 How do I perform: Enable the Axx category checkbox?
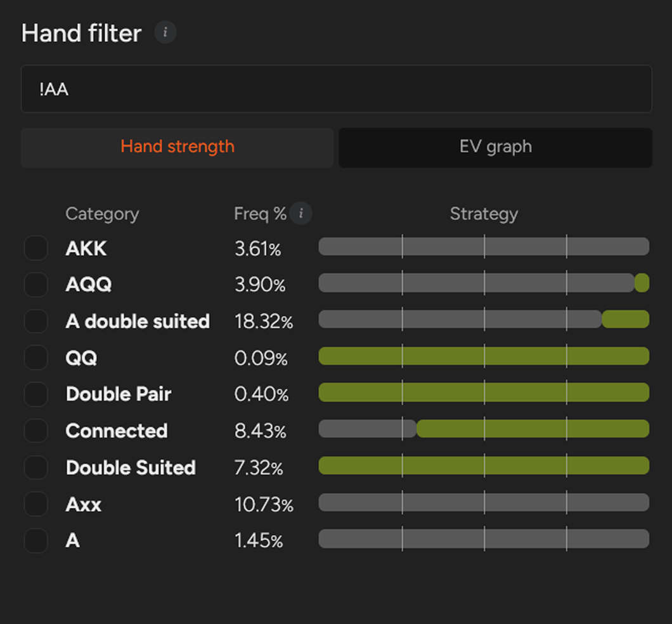pos(36,505)
